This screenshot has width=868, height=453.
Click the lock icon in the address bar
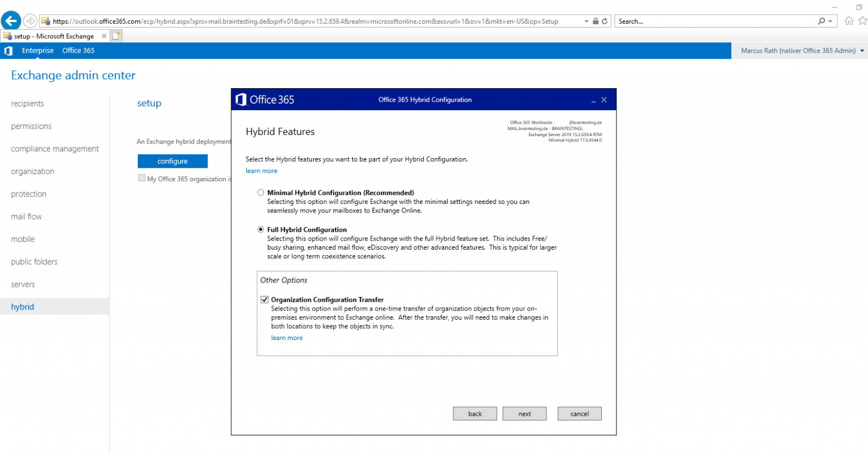(595, 20)
